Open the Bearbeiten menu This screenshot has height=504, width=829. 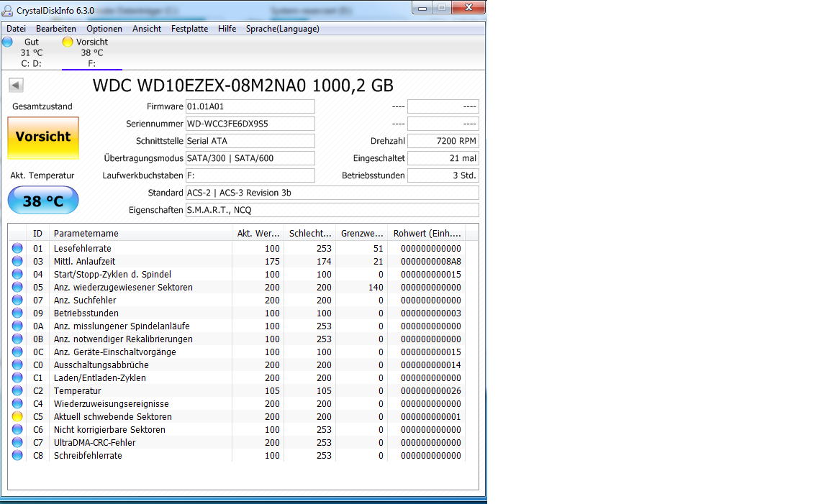coord(55,29)
